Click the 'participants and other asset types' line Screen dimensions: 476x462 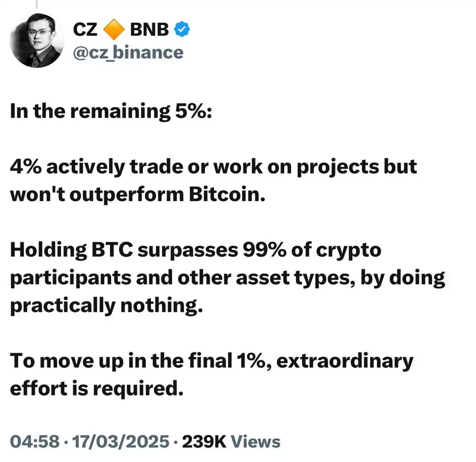[227, 278]
